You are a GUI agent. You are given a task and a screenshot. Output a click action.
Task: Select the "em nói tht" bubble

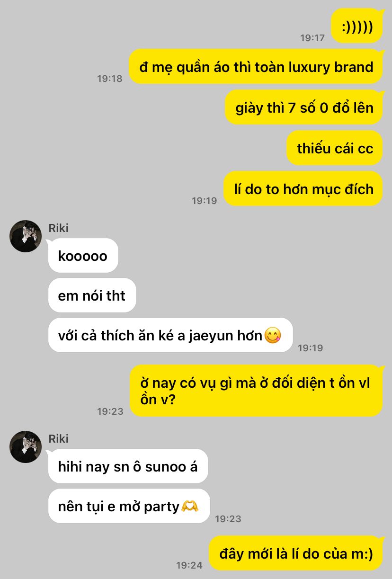pyautogui.click(x=92, y=295)
